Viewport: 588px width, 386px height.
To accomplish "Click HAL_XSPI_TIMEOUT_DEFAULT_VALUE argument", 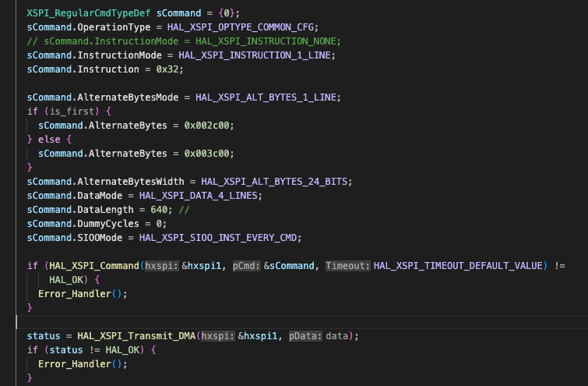I will (458, 266).
